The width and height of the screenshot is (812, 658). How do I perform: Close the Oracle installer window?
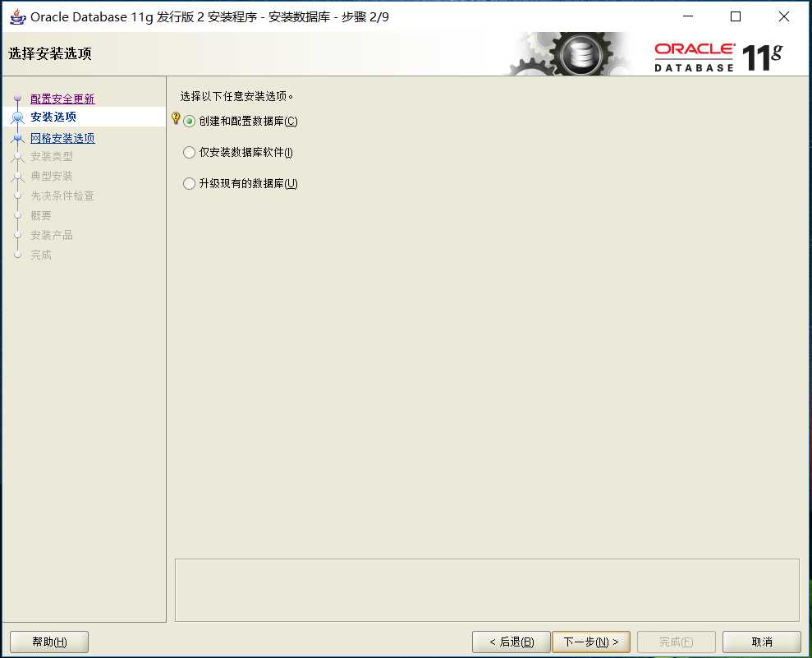(x=783, y=16)
